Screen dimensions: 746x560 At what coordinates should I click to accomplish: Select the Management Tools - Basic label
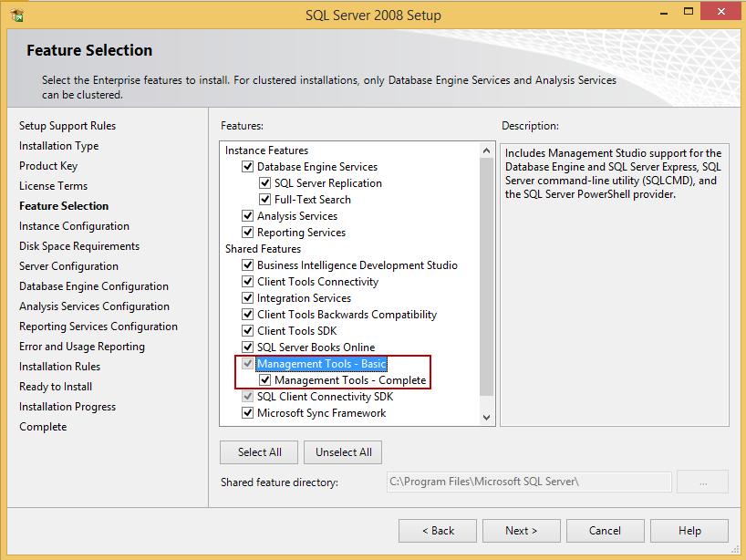[x=322, y=364]
